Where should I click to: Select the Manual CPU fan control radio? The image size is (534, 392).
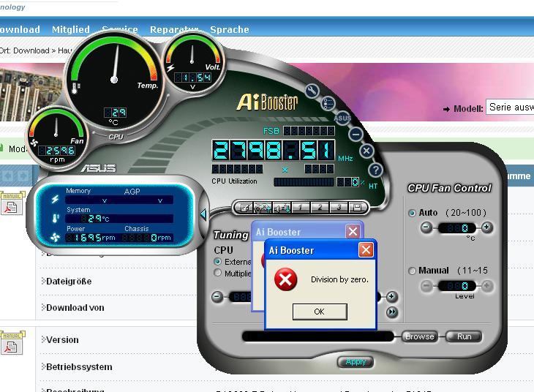(x=412, y=271)
